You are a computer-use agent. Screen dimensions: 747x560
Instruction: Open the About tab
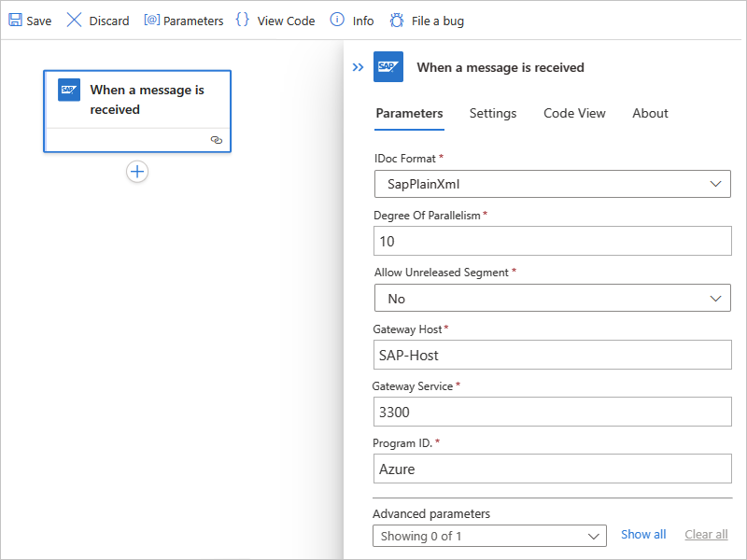pos(650,113)
